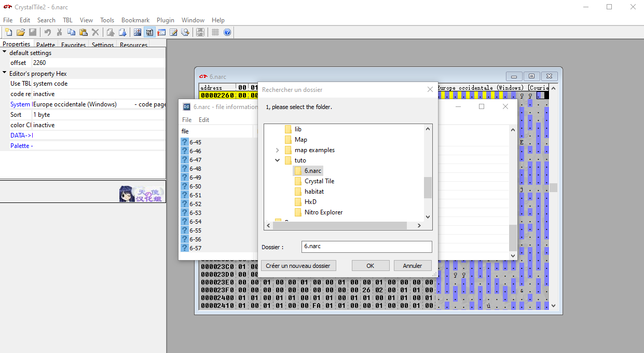
Task: Open help via the question mark icon
Action: coord(227,32)
